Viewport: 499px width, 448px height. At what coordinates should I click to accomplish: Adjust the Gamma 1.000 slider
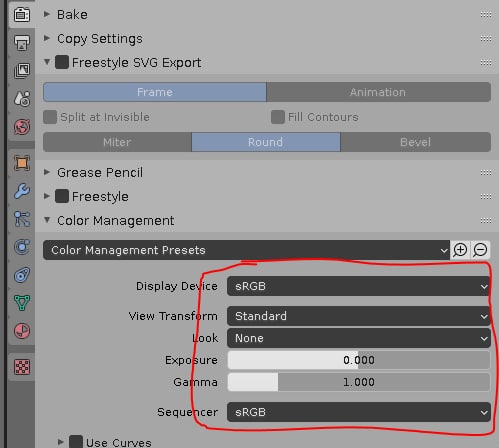tap(359, 382)
